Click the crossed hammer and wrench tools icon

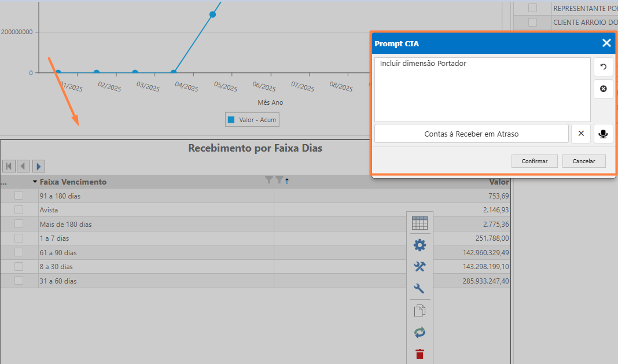[420, 267]
